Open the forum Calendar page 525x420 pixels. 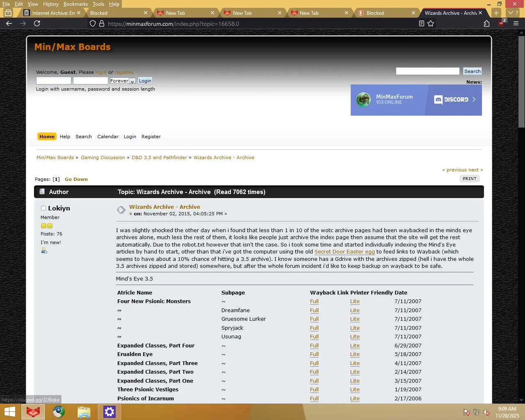[x=108, y=137]
